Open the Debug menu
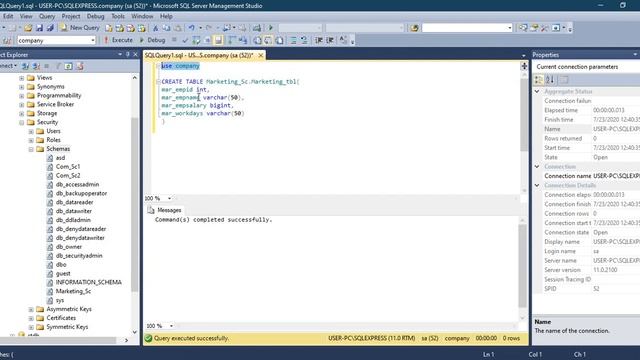The width and height of the screenshot is (640, 360). point(95,16)
